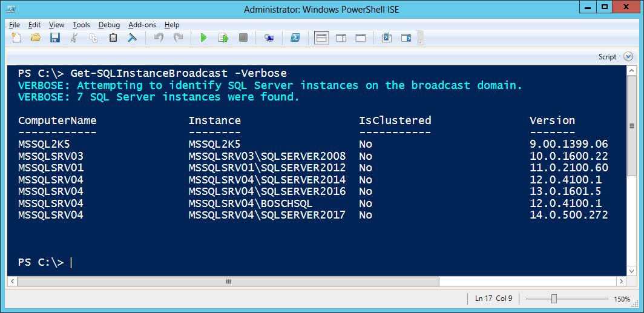Run script with green play icon
644x313 pixels.
(203, 38)
